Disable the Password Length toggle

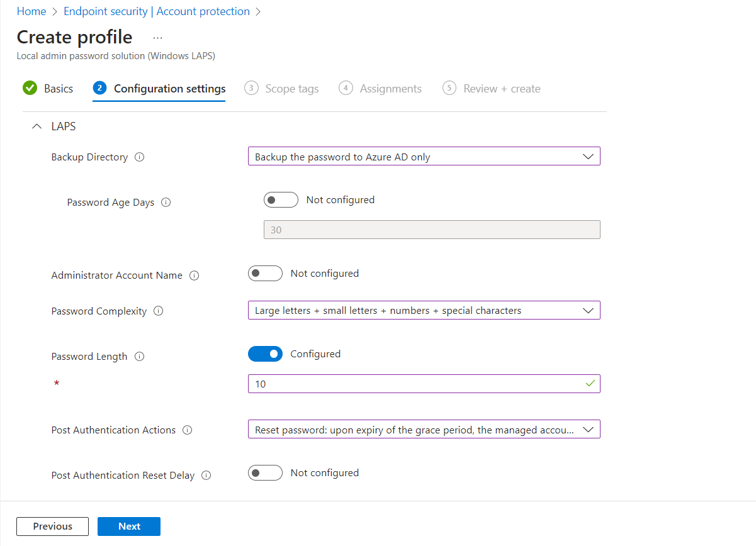pyautogui.click(x=265, y=354)
